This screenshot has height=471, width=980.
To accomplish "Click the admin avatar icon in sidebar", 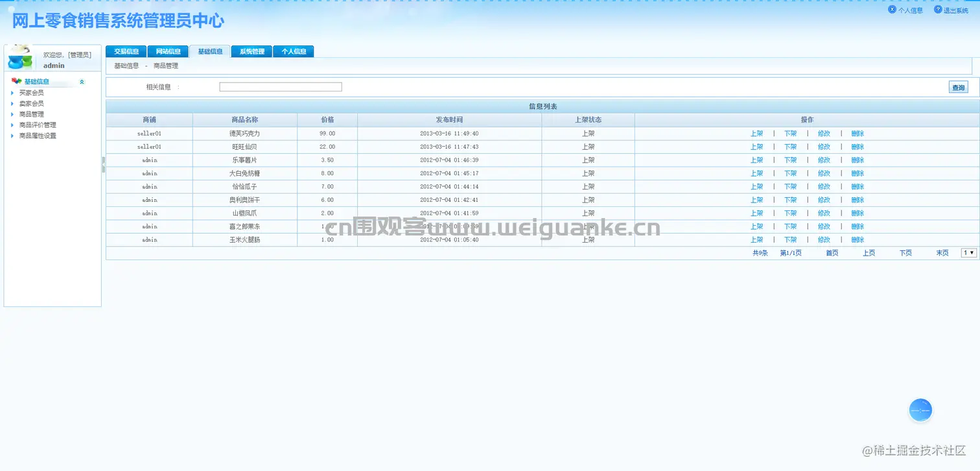I will (19, 57).
